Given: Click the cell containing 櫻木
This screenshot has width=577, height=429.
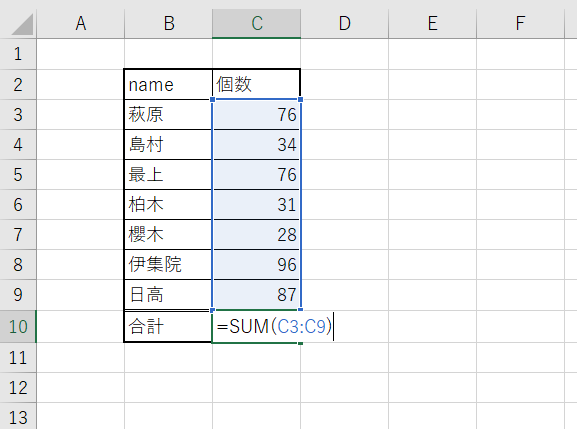Looking at the screenshot, I should click(168, 234).
